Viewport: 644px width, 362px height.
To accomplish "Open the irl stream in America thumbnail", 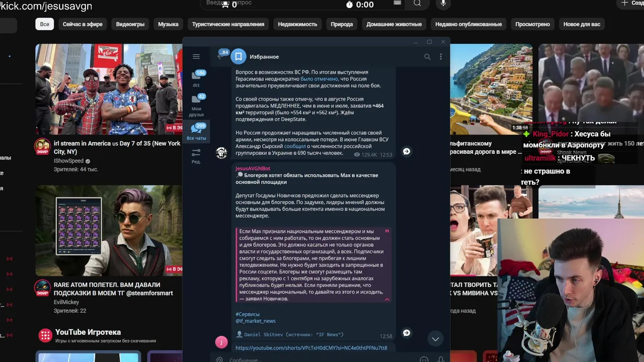I will tap(109, 89).
